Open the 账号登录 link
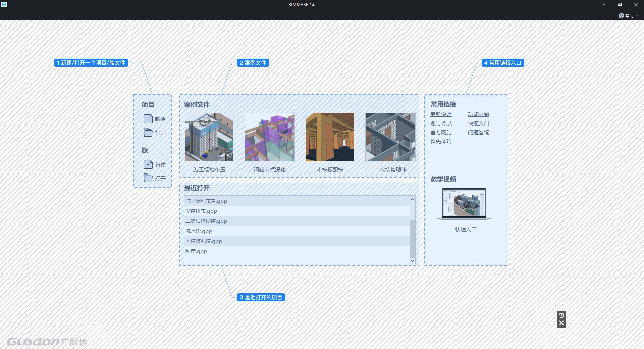644x349 pixels. [x=441, y=123]
